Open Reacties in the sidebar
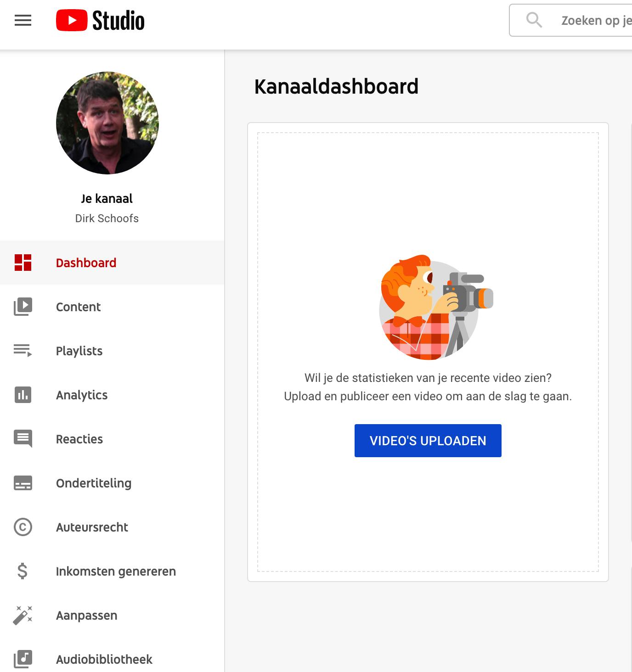The image size is (632, 672). click(112, 439)
